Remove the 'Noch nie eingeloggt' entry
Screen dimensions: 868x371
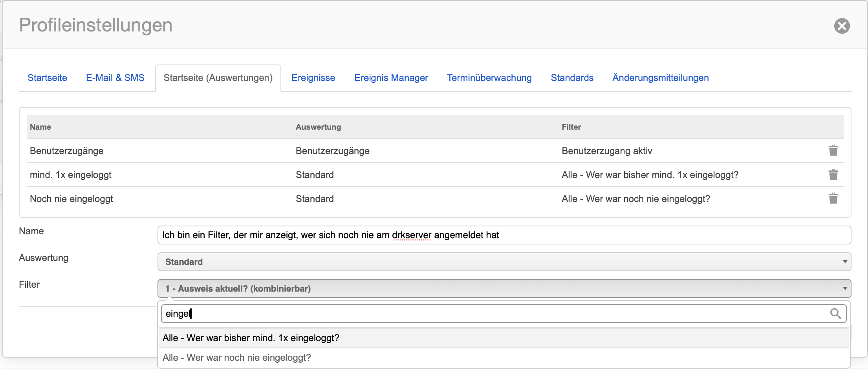pyautogui.click(x=833, y=198)
